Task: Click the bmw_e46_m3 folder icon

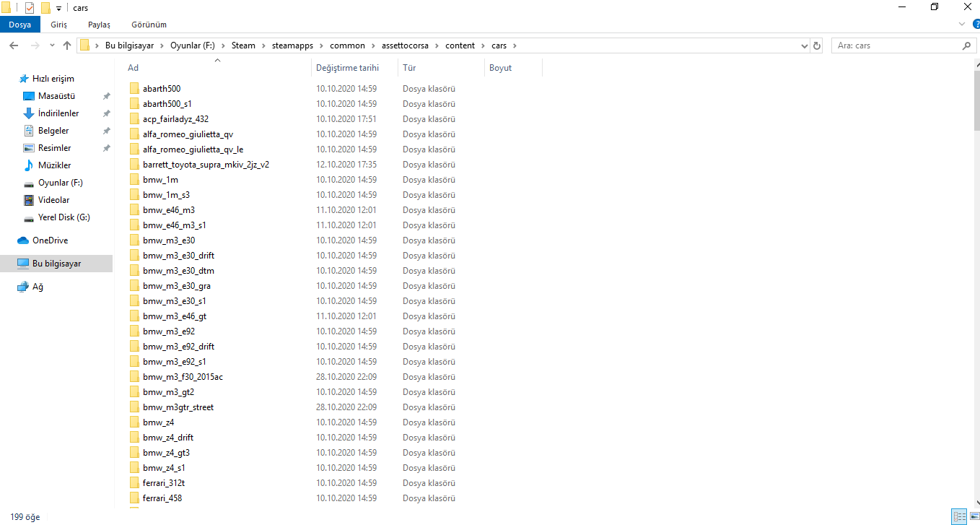Action: coord(134,210)
